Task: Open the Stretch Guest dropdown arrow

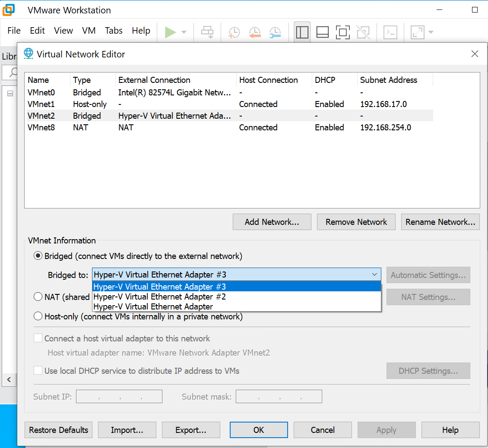Action: pos(431,32)
